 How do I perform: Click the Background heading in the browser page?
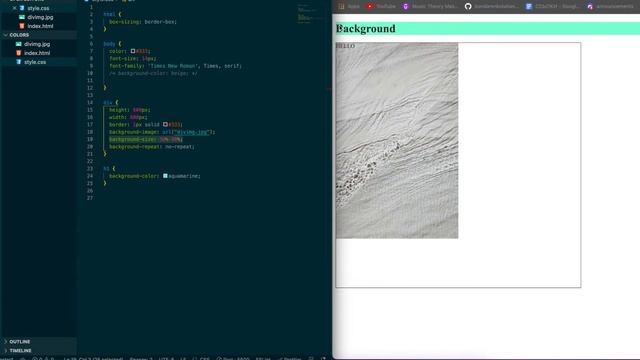[366, 29]
